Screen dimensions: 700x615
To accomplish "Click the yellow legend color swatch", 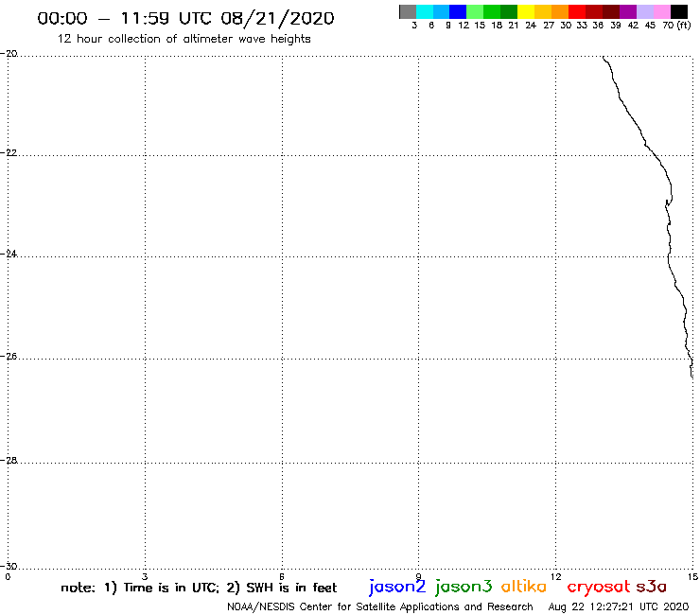I will pos(526,11).
